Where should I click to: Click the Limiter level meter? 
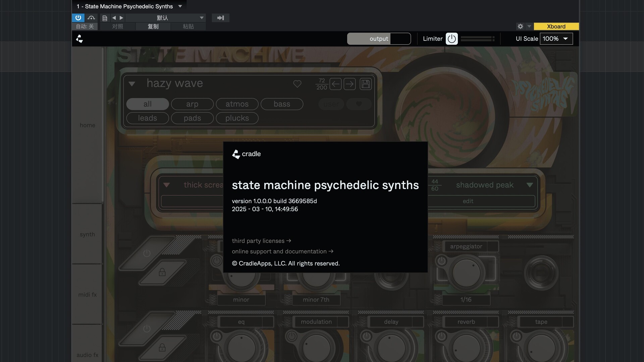478,39
